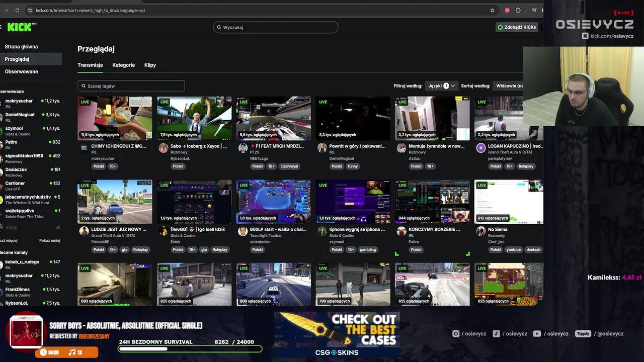
Task: Open szymool's avatar under Iiphone wygraj stream
Action: click(322, 231)
